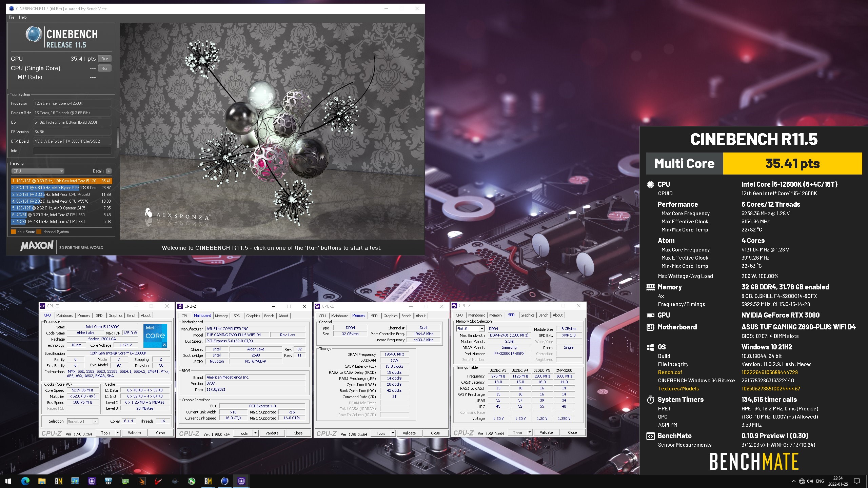Click the XMP-3200 timings column header
Screen dimensions: 868x488
(x=564, y=370)
